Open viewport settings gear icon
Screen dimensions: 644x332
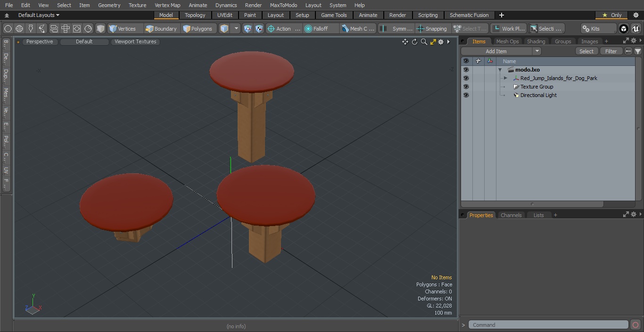[441, 42]
